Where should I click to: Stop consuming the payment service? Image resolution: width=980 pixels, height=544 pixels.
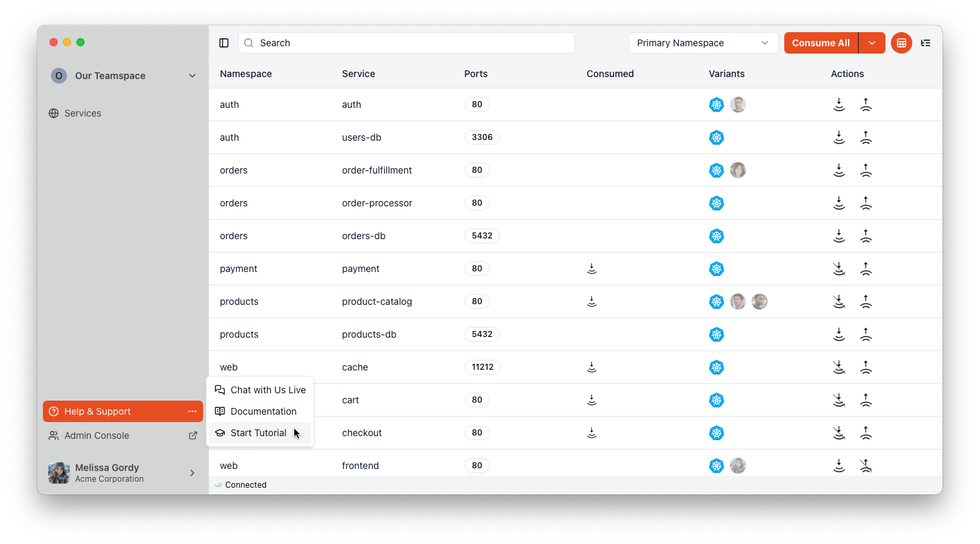pos(839,269)
